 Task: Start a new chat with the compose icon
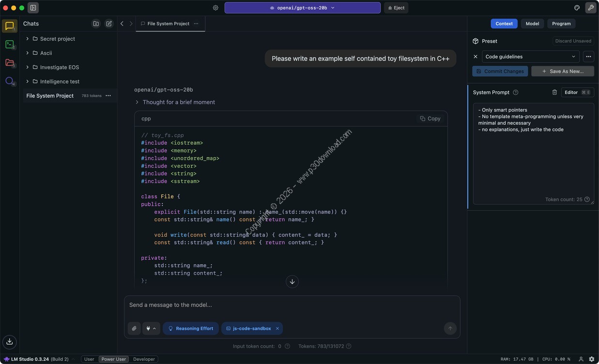[109, 24]
